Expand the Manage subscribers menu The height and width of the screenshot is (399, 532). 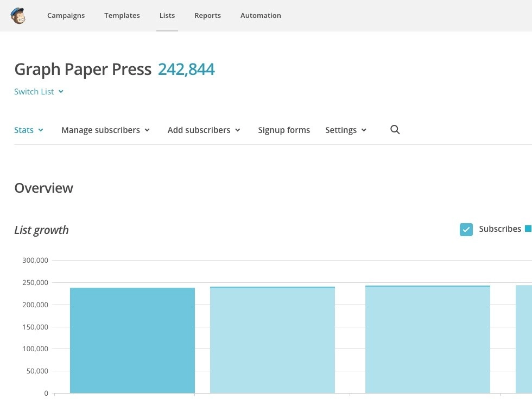pos(105,130)
